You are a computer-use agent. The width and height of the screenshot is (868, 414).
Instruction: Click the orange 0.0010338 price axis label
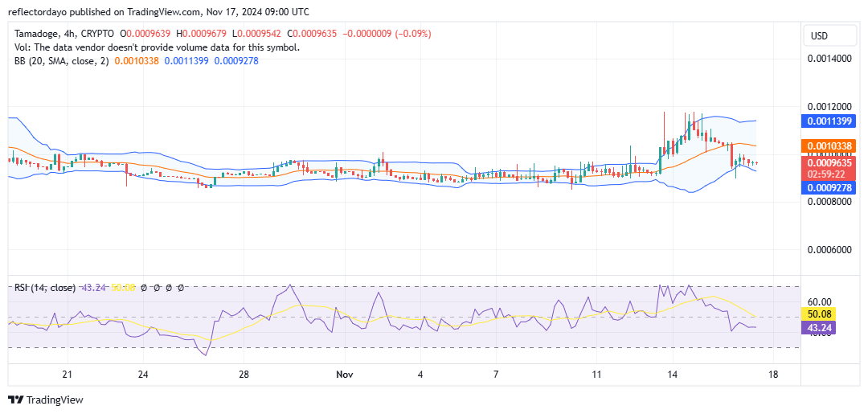click(x=829, y=146)
